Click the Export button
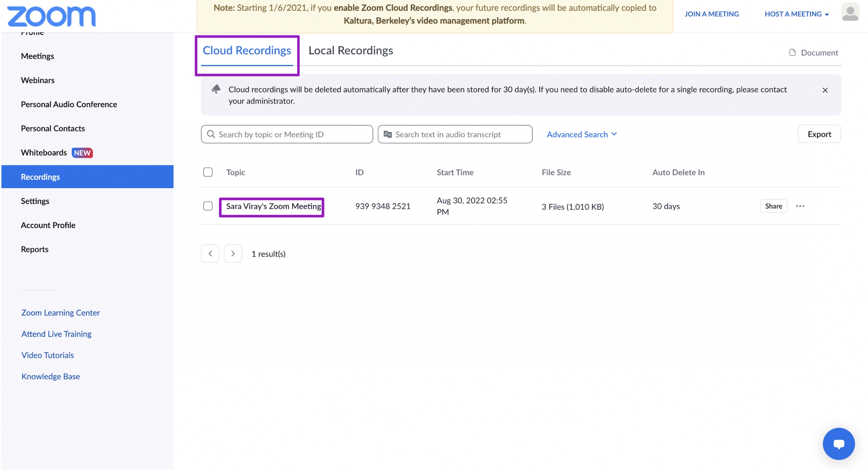The width and height of the screenshot is (868, 471). (x=819, y=134)
